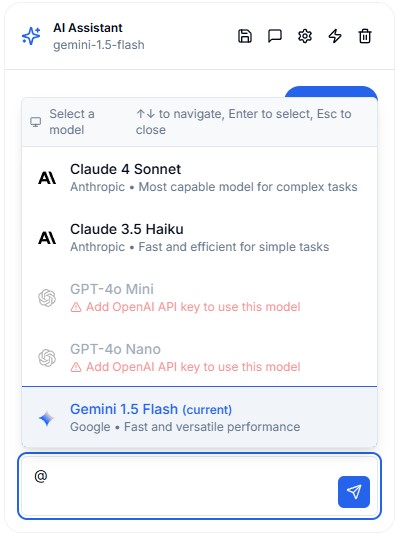This screenshot has width=399, height=539.
Task: Click the OpenAI logo next to GPT-4o Nano
Action: point(47,358)
